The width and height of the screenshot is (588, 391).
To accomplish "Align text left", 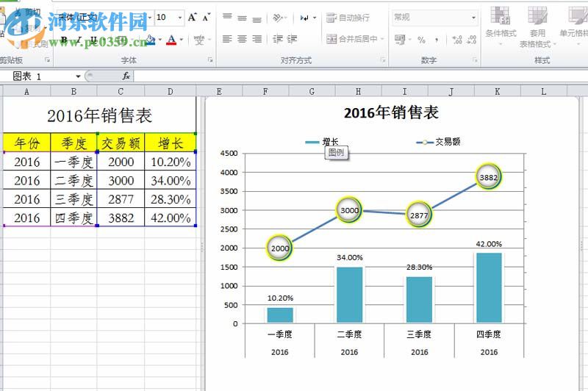I will [227, 39].
